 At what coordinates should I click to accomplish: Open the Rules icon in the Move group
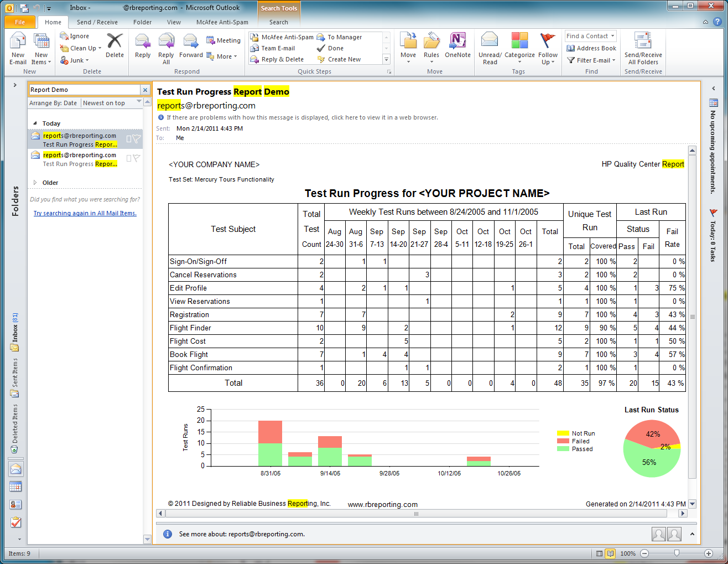point(431,47)
